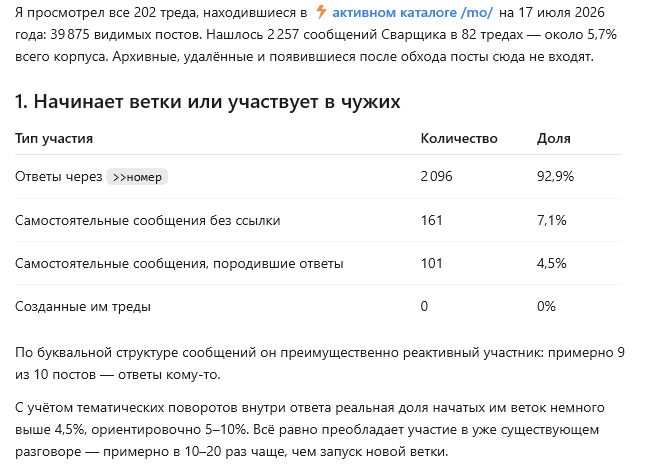Click the paragraph starting «По буквальной структуре»

(320, 363)
